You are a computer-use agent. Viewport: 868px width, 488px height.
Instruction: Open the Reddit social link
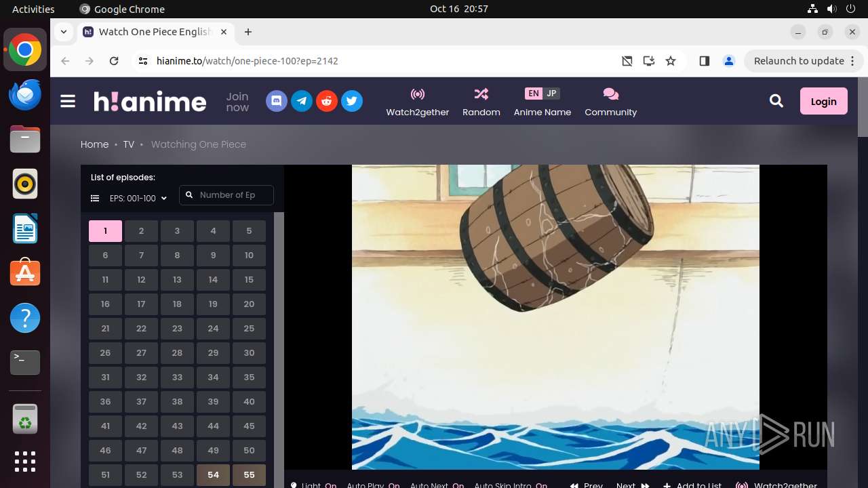click(327, 102)
